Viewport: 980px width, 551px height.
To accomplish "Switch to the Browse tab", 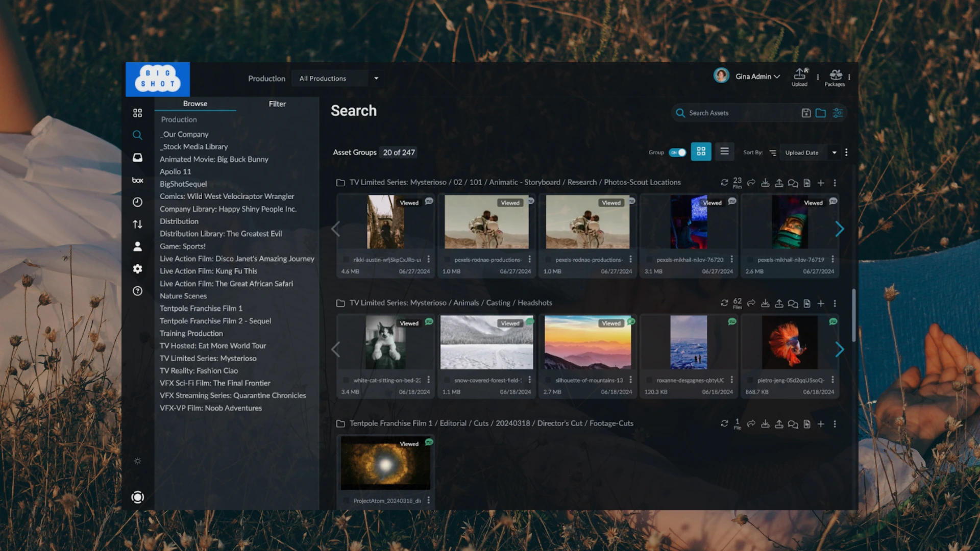I will coord(195,104).
